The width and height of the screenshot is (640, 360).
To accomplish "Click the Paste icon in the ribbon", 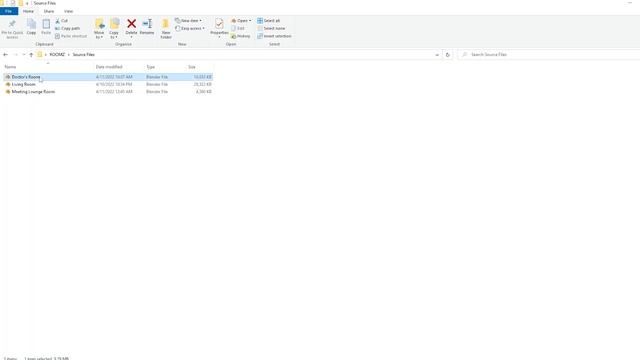I will click(x=46, y=24).
